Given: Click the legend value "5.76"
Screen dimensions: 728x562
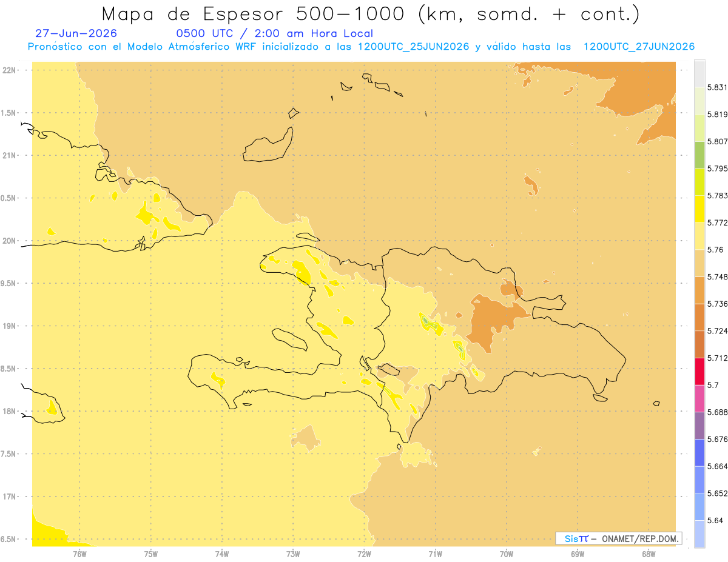Looking at the screenshot, I should click(715, 250).
